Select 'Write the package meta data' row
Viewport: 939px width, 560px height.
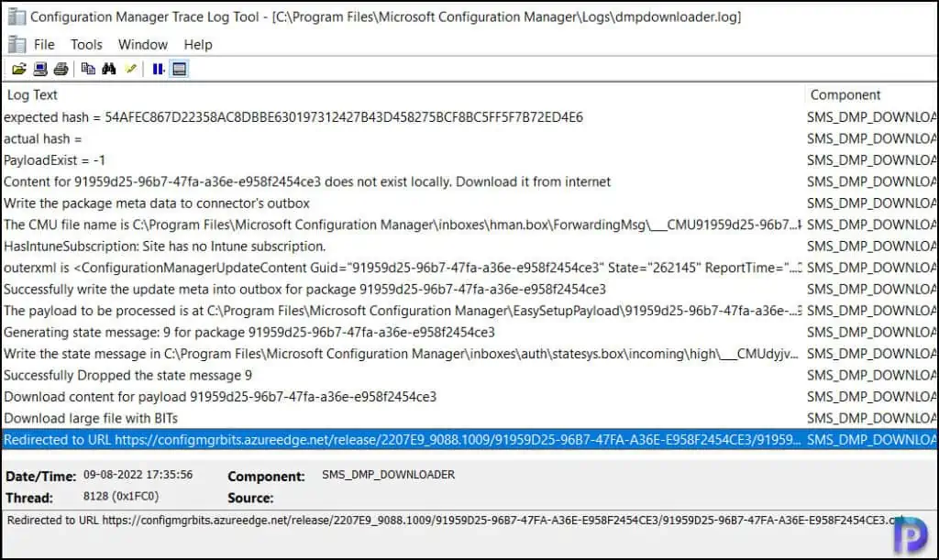469,203
